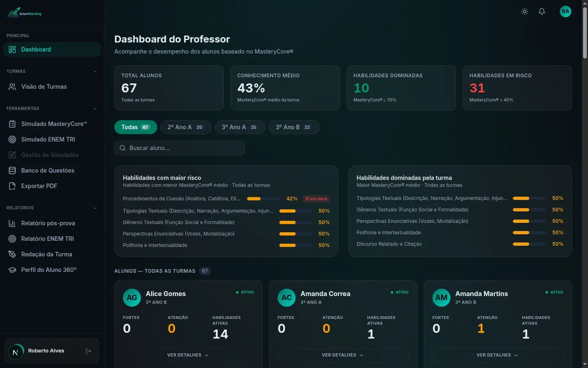588x368 pixels.
Task: Click the Visão de Turmas people icon
Action: (12, 87)
